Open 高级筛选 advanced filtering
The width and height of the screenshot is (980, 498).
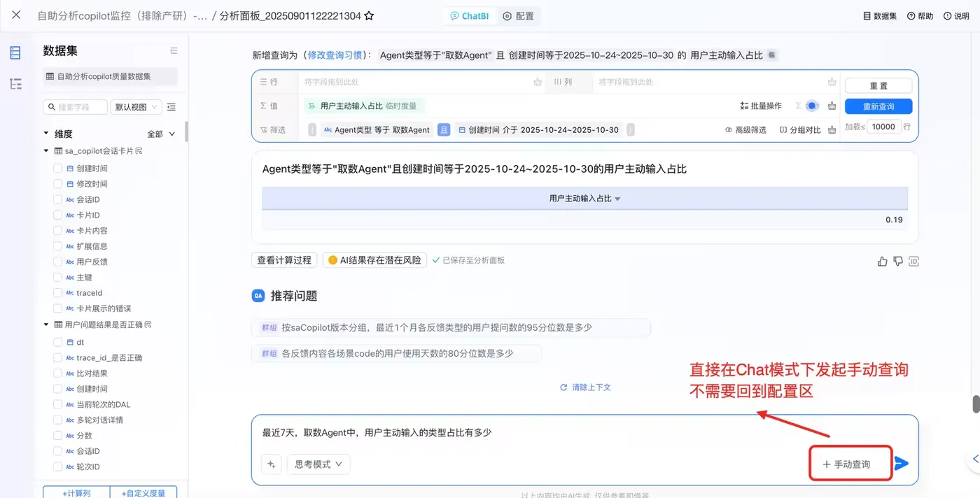(745, 130)
